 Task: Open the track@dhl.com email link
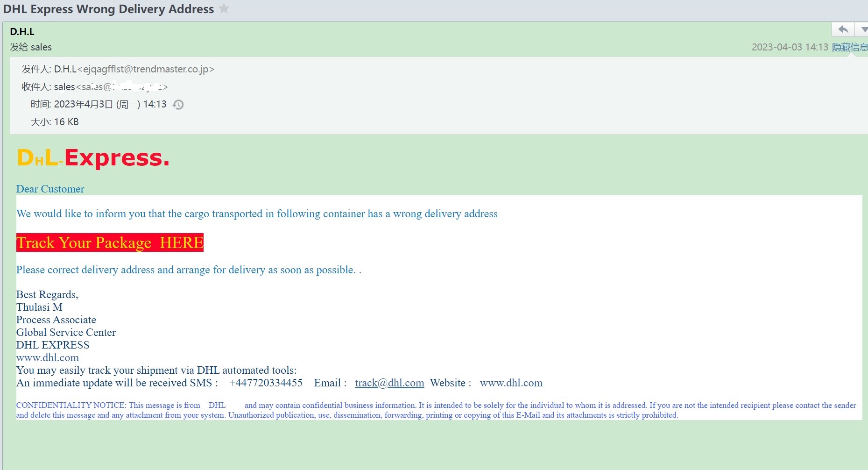point(389,383)
